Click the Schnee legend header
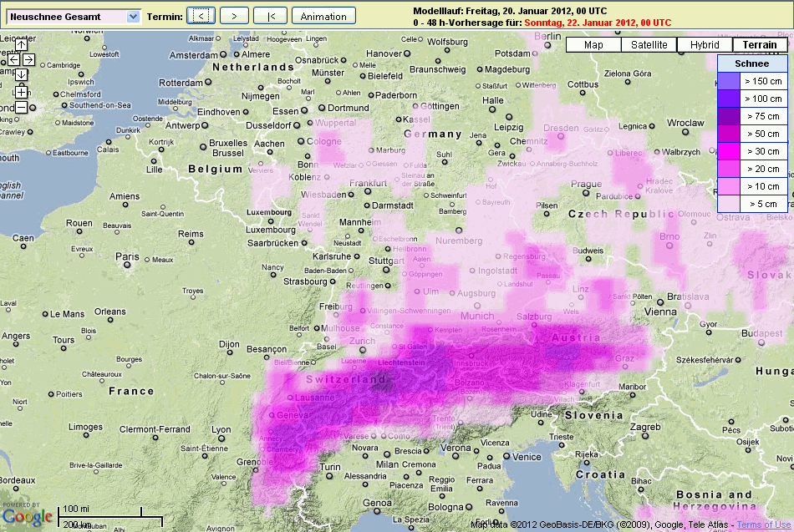 coord(752,63)
